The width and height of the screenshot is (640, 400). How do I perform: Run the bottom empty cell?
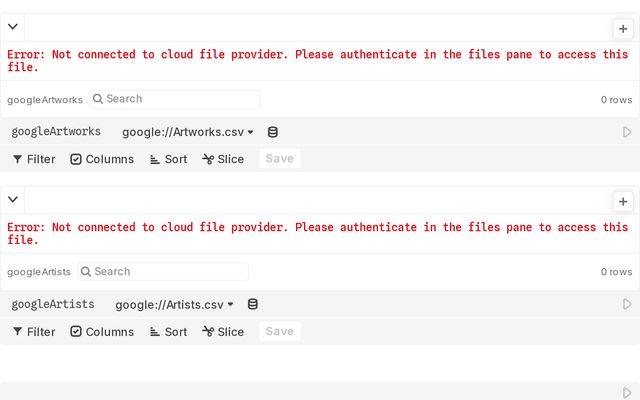click(x=627, y=393)
